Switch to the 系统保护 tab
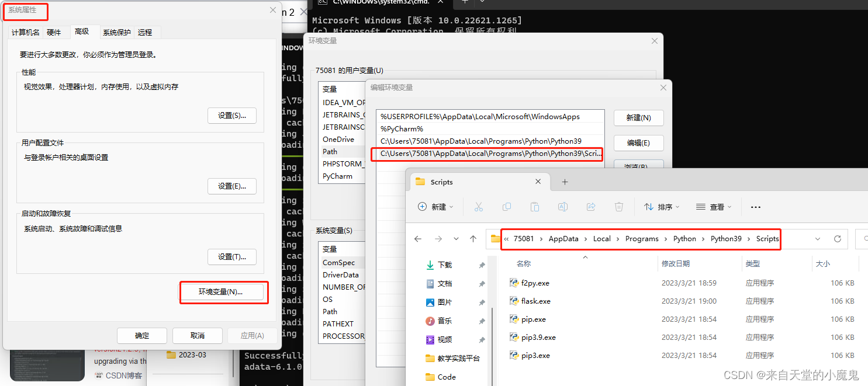868x386 pixels. 116,32
